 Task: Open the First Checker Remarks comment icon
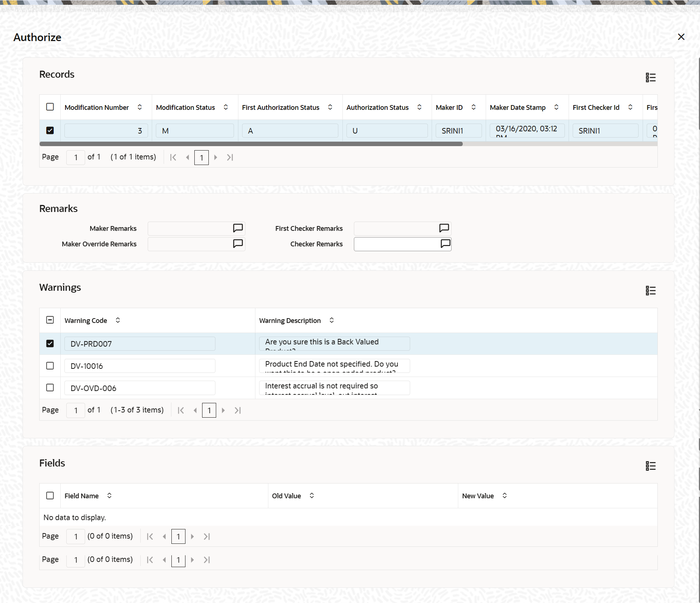click(x=444, y=228)
